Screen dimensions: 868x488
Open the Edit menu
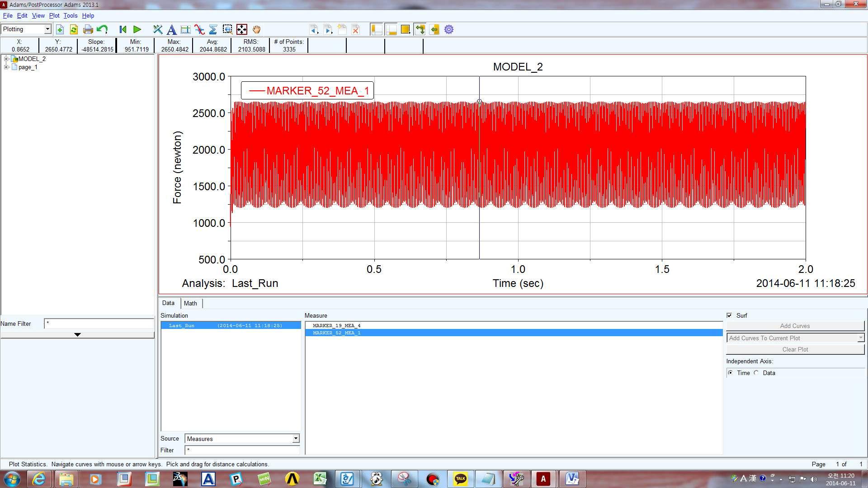point(22,15)
